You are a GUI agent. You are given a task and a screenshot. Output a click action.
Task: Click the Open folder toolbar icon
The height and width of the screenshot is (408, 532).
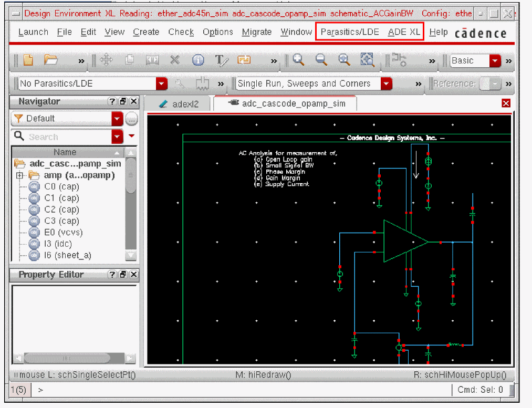(51, 60)
